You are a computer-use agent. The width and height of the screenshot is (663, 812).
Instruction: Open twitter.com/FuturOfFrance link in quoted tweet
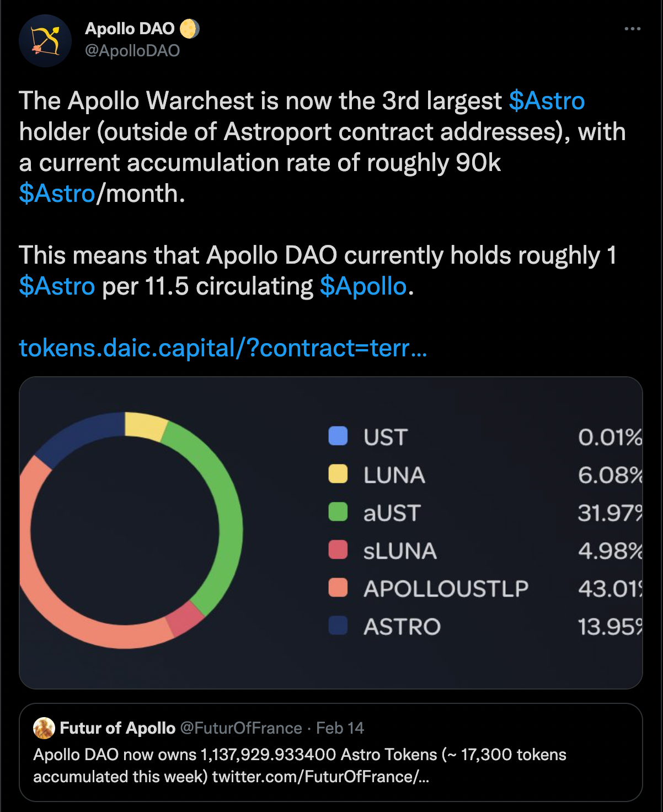point(320,777)
